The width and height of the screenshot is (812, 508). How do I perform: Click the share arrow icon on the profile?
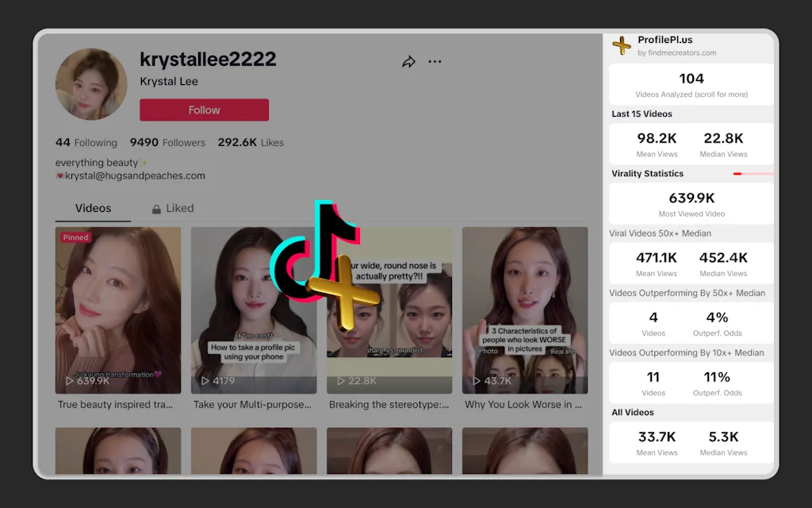tap(409, 61)
